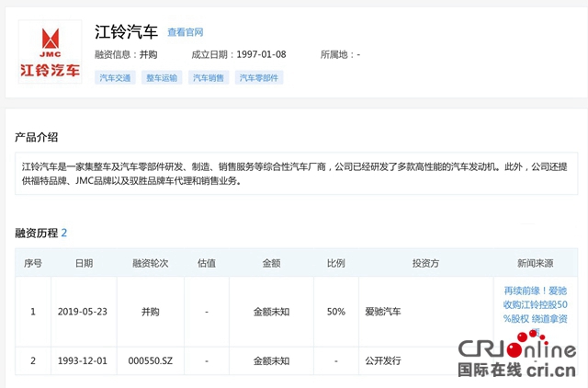588x388 pixels.
Task: Click the date cell 2019-05-23
Action: 83,312
